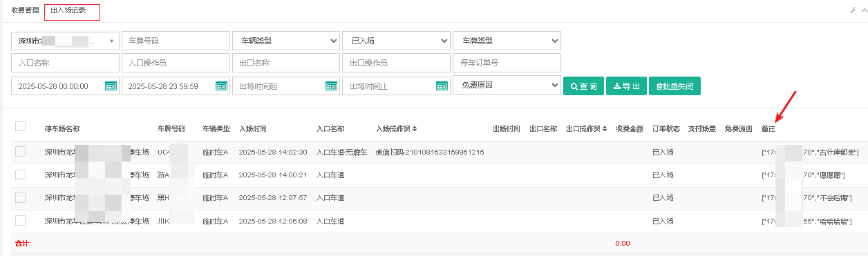The height and width of the screenshot is (256, 868).
Task: Check the row entered at 12:07:57
Action: pyautogui.click(x=20, y=197)
